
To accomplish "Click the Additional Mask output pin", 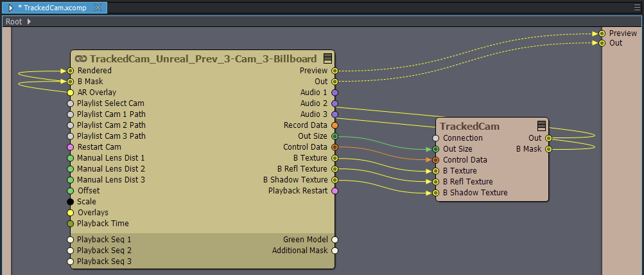I will (335, 251).
